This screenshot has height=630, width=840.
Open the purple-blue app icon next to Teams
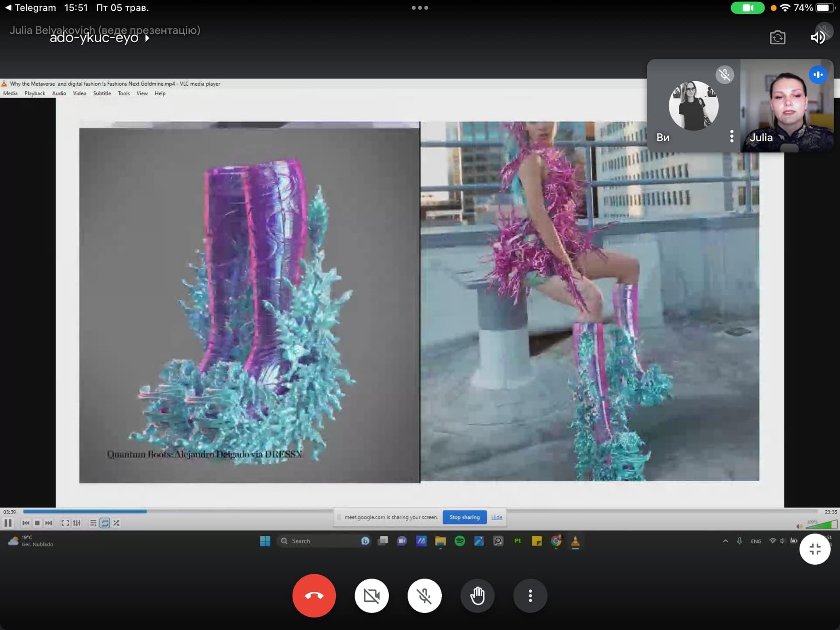(x=421, y=541)
